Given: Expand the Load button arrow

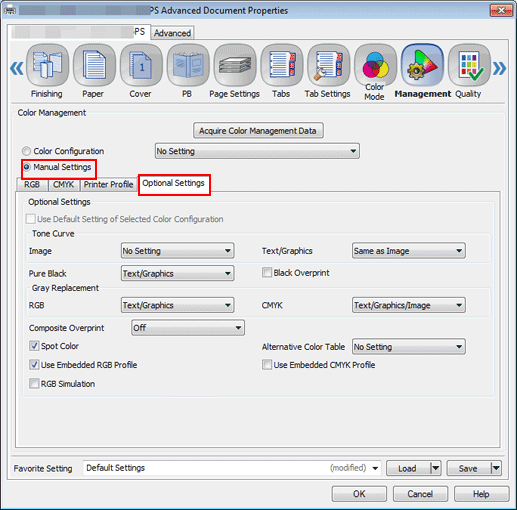Looking at the screenshot, I should click(436, 468).
